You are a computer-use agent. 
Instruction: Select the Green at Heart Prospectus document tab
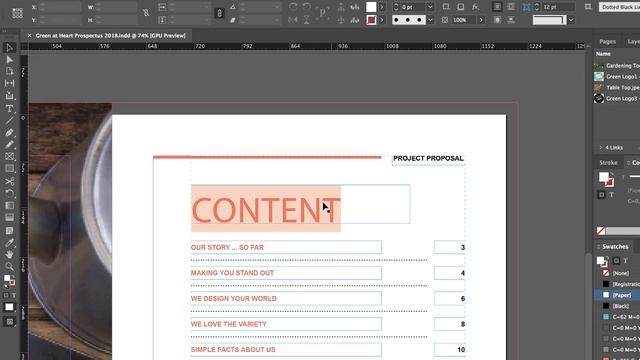point(110,36)
